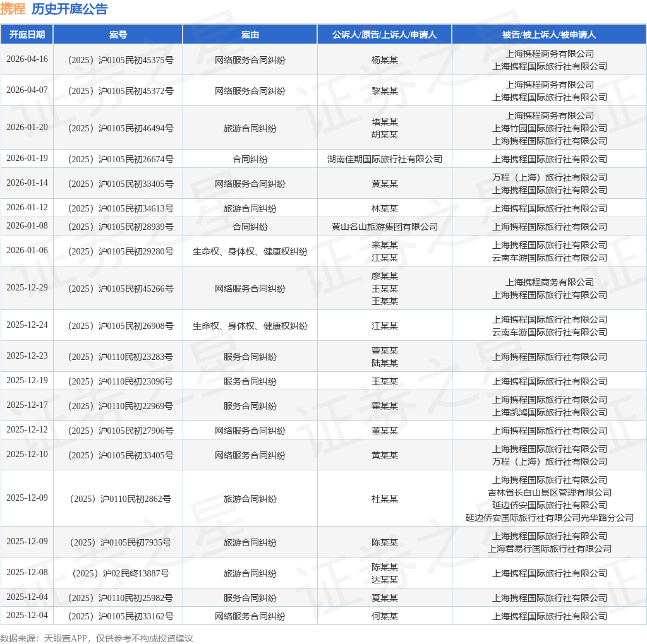Select the date 2025-12-10
The width and height of the screenshot is (647, 644).
click(27, 455)
